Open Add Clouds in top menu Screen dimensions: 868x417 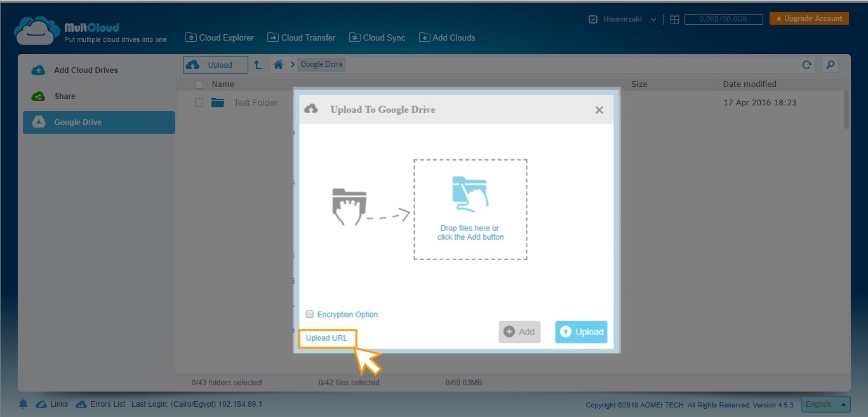(447, 37)
